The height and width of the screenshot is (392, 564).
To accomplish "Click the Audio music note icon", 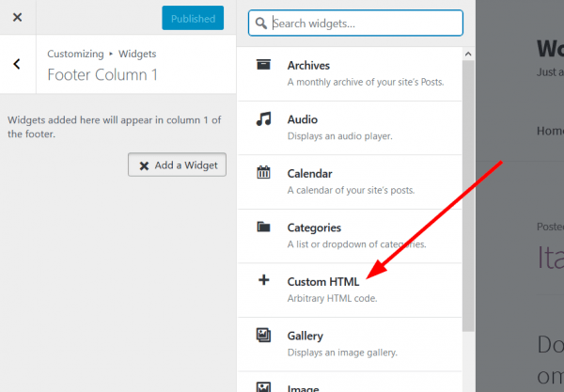I will point(264,119).
